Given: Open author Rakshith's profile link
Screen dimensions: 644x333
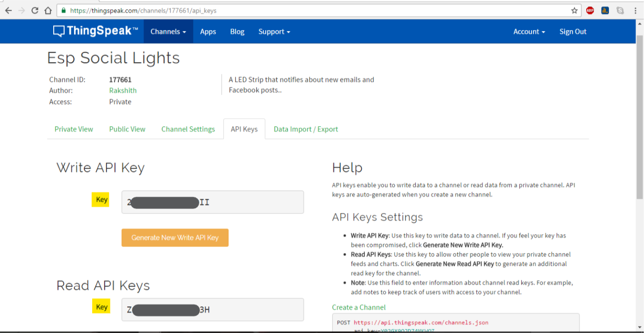Looking at the screenshot, I should pos(123,90).
